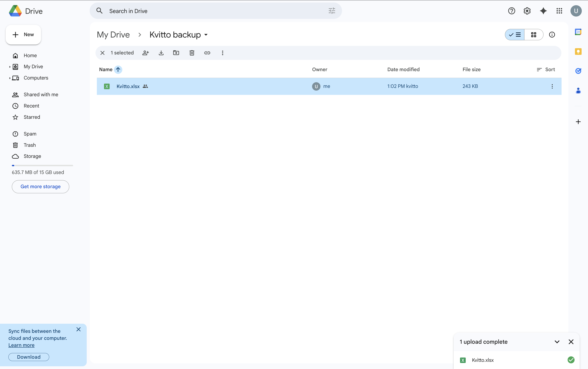
Task: Click the Get more storage button
Action: pyautogui.click(x=40, y=186)
